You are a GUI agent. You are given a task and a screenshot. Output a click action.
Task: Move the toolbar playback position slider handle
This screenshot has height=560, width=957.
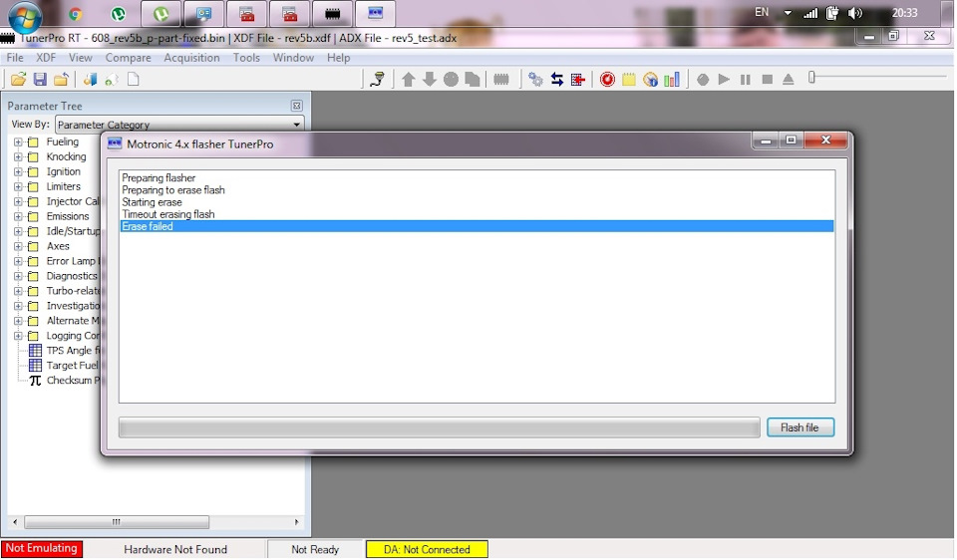click(x=811, y=77)
